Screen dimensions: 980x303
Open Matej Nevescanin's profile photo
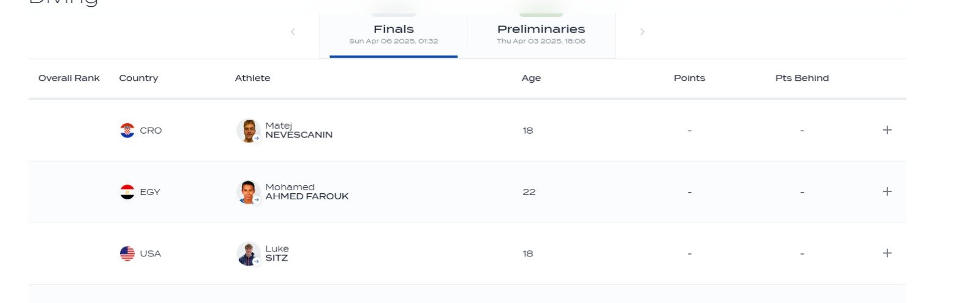coord(248,131)
